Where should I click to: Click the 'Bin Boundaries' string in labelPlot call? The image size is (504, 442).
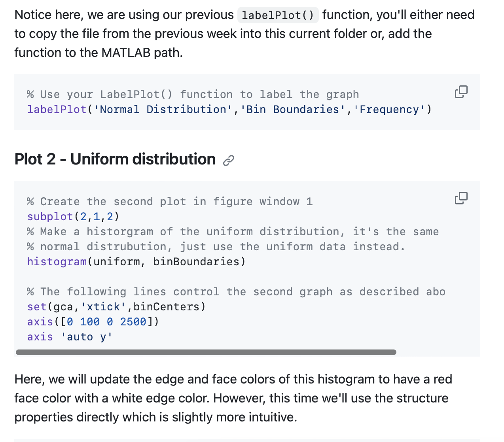click(x=294, y=109)
